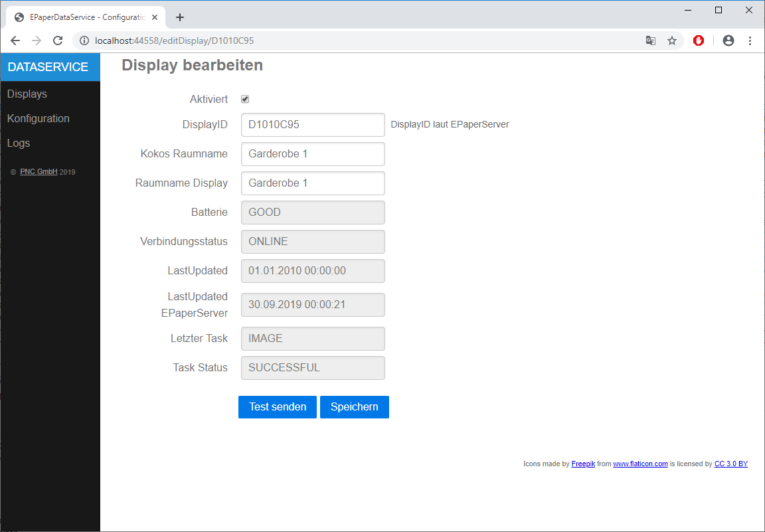Click the Verbindungsstatus field showing ONLINE
This screenshot has height=532, width=765.
point(313,242)
